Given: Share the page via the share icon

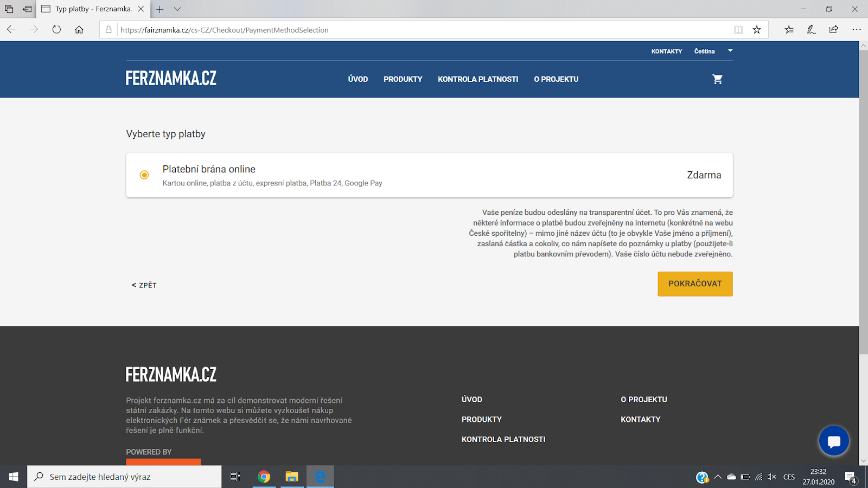Looking at the screenshot, I should [834, 30].
